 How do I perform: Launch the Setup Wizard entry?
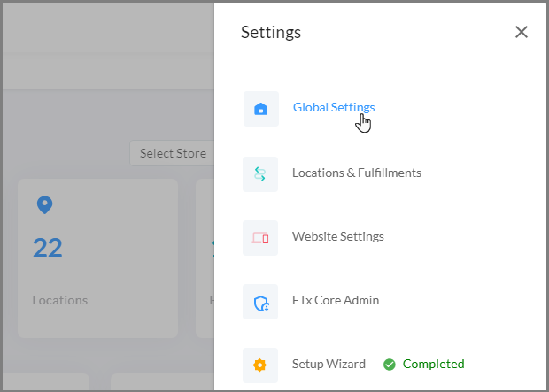coord(329,364)
